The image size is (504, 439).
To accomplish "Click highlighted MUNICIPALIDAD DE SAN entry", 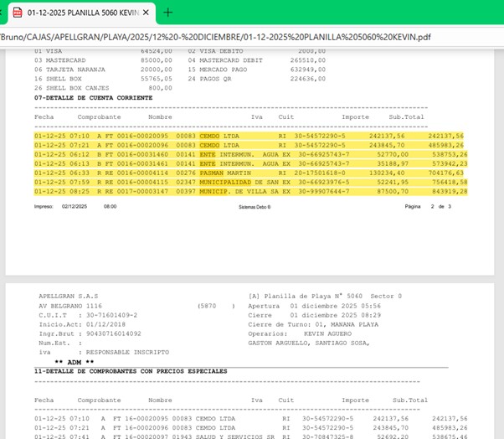I will click(x=244, y=182).
